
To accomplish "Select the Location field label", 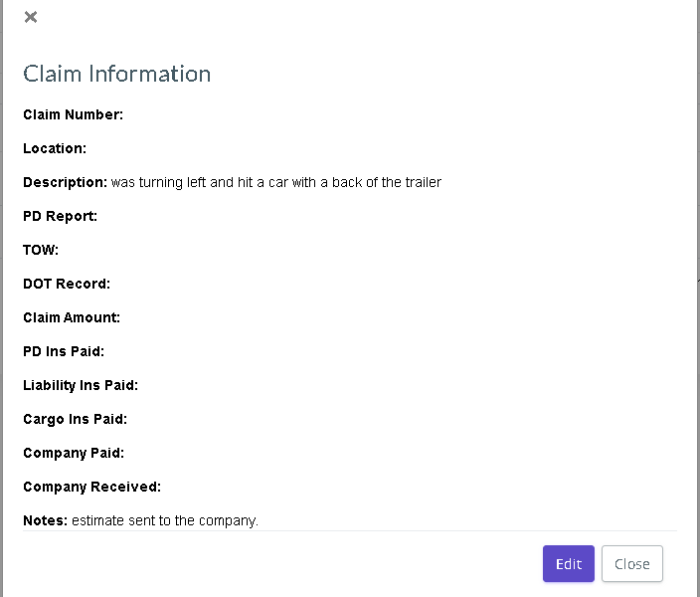I will (55, 148).
